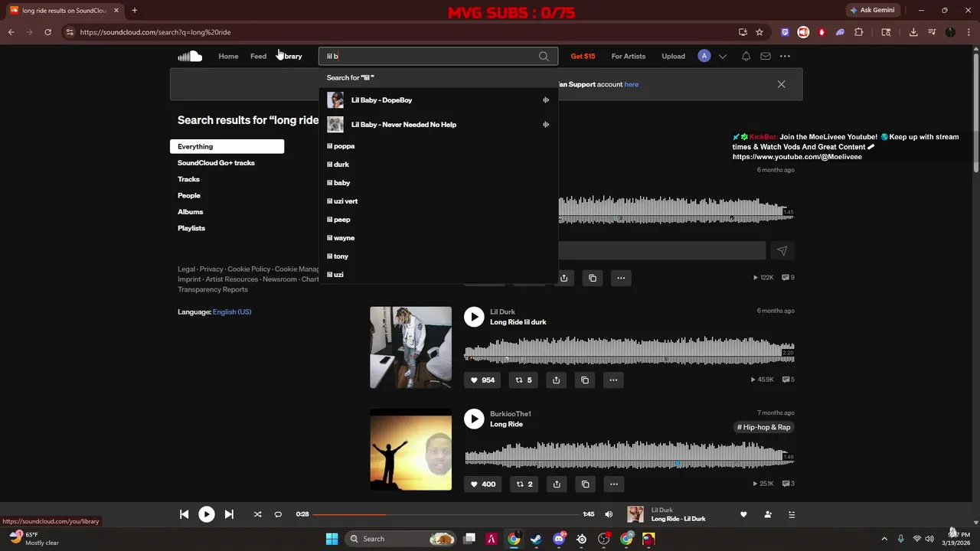Select the People filter
The height and width of the screenshot is (551, 980).
[189, 195]
